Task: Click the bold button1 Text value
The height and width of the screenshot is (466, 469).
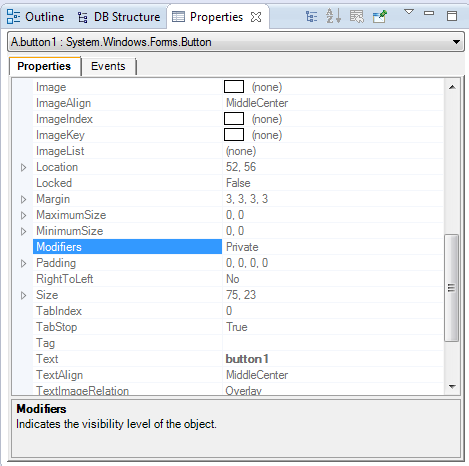Action: coord(247,359)
